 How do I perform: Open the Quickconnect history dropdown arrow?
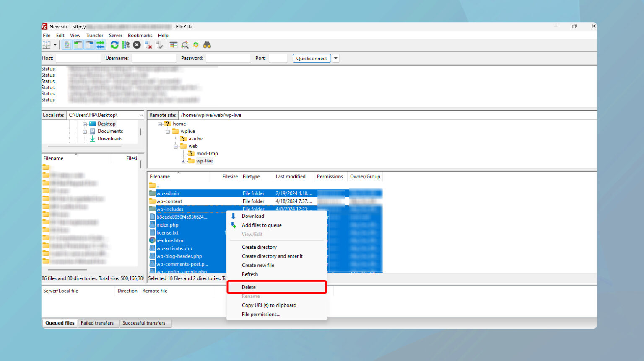click(336, 59)
